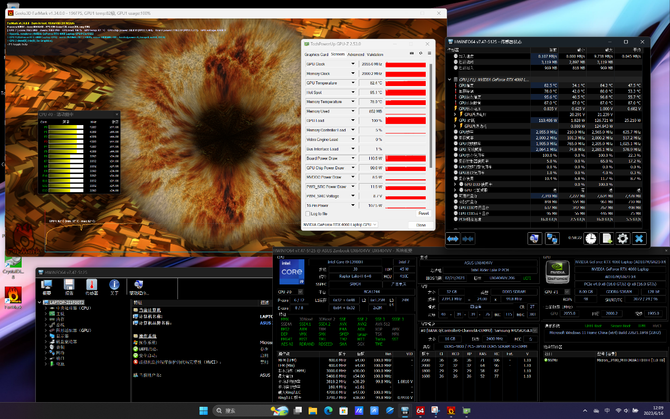Select LAPTOP computer name in HWiNFO tree
Image resolution: width=670 pixels, height=419 pixels.
pos(66,302)
